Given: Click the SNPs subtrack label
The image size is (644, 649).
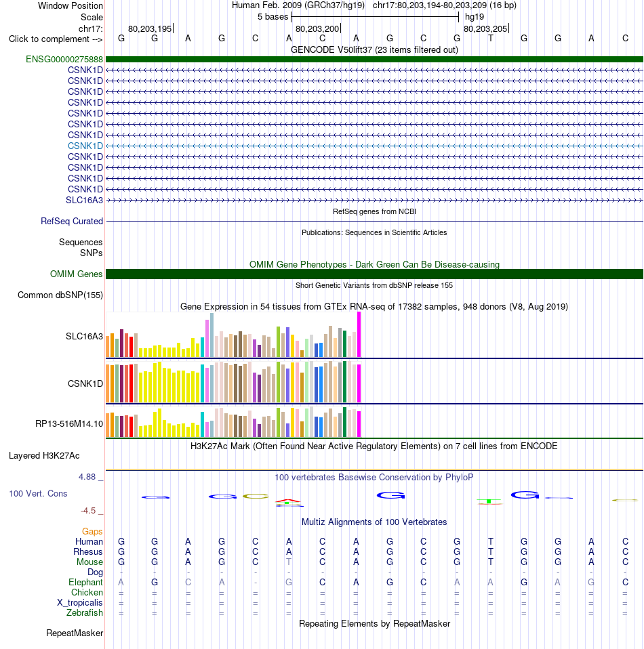Looking at the screenshot, I should (x=91, y=253).
